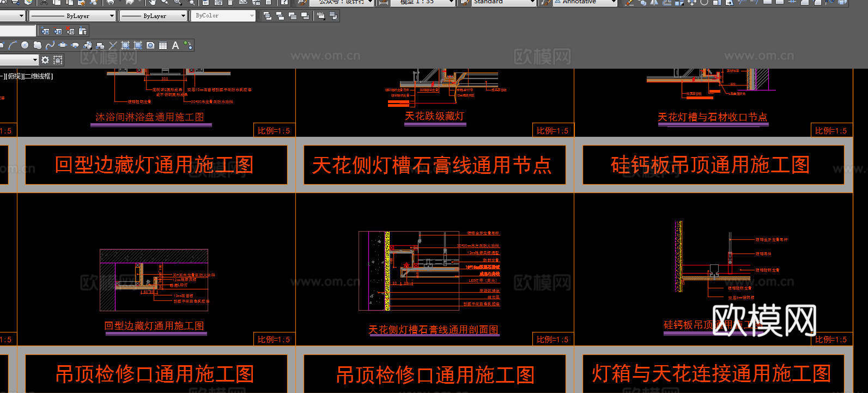Screen dimensions: 868x393
Task: Click the Bring Text to Front icon
Action: pyautogui.click(x=321, y=16)
